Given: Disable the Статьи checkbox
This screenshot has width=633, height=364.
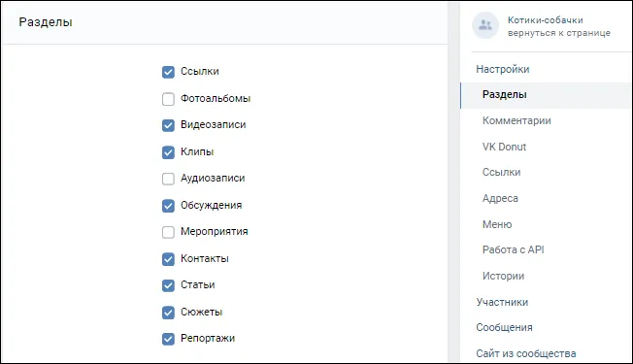Looking at the screenshot, I should pos(168,285).
